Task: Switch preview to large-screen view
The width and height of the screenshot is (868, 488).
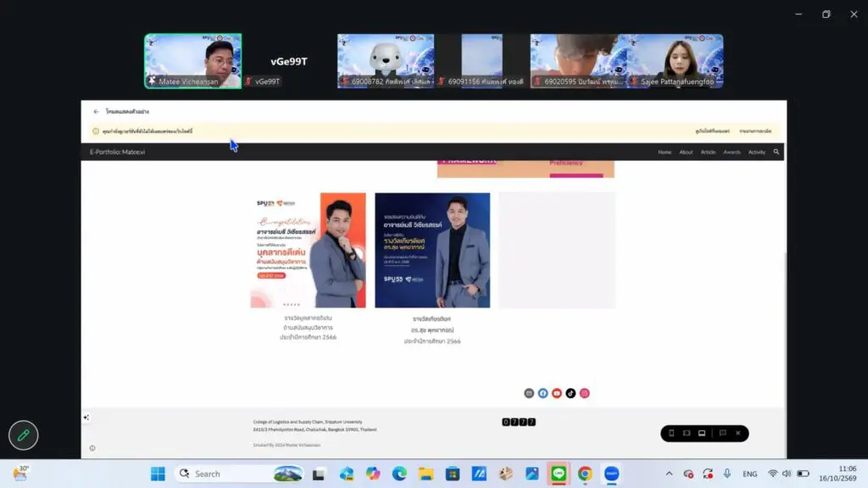Action: pyautogui.click(x=701, y=433)
